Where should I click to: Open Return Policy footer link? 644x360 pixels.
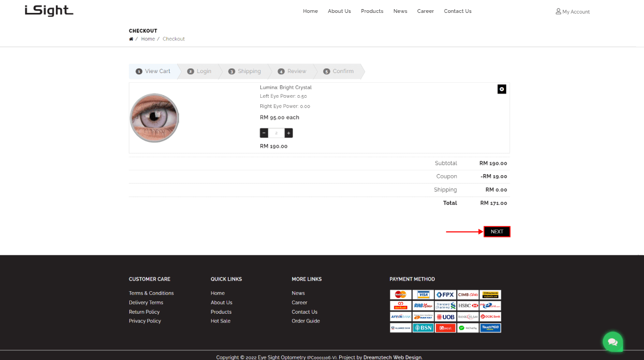point(144,312)
